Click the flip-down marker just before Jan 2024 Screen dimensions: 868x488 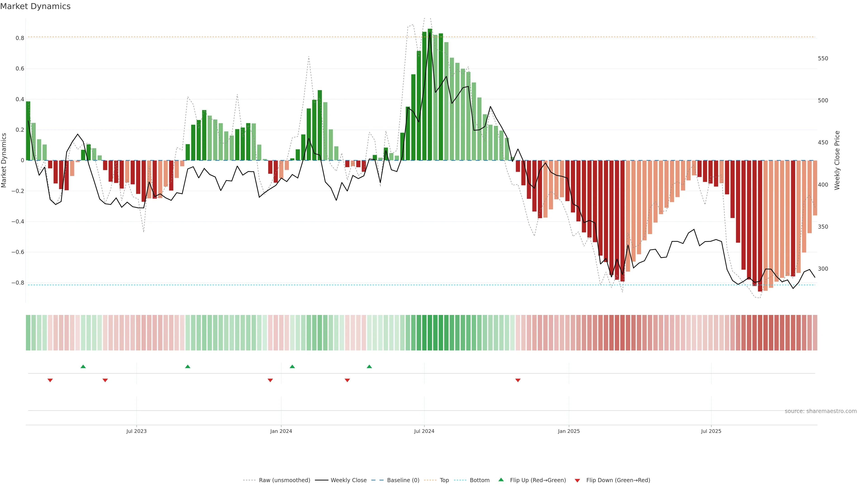(270, 380)
